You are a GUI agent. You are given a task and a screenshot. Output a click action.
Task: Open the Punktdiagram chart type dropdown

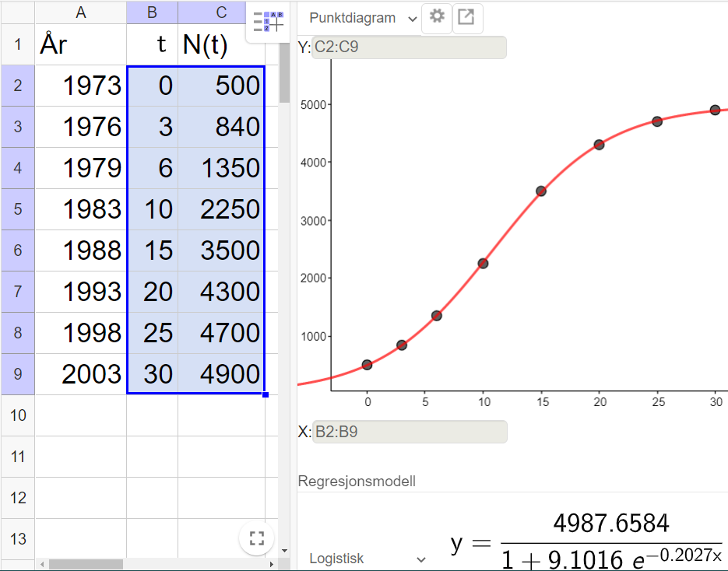354,17
